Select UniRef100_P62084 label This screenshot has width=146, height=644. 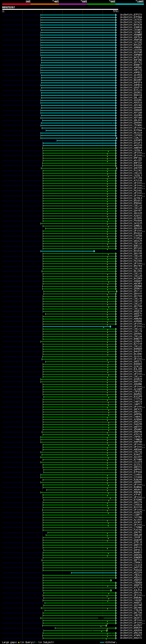[x=131, y=261]
